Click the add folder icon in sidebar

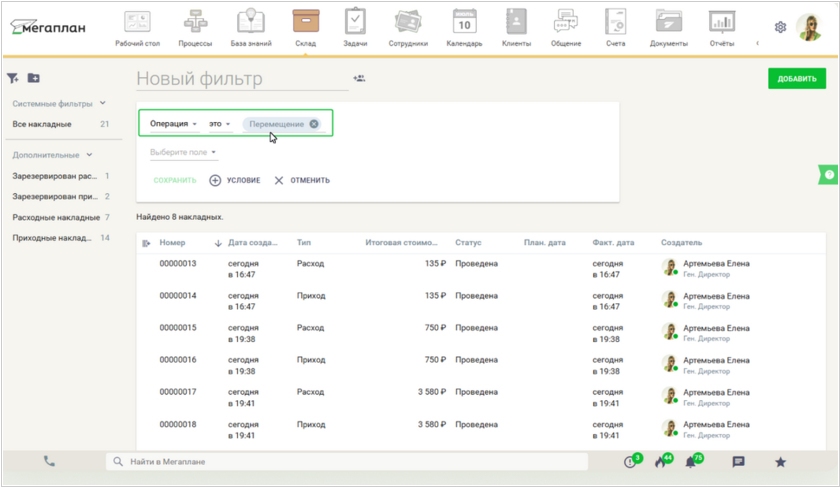34,78
